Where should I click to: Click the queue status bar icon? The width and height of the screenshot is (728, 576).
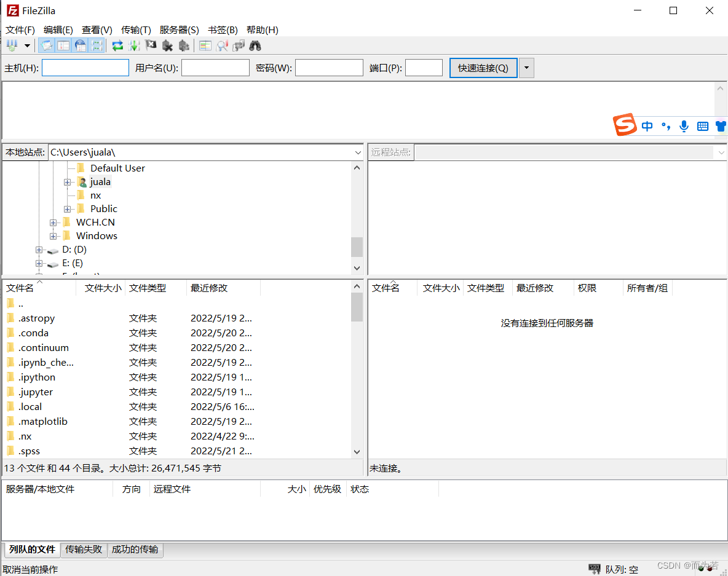click(x=595, y=569)
